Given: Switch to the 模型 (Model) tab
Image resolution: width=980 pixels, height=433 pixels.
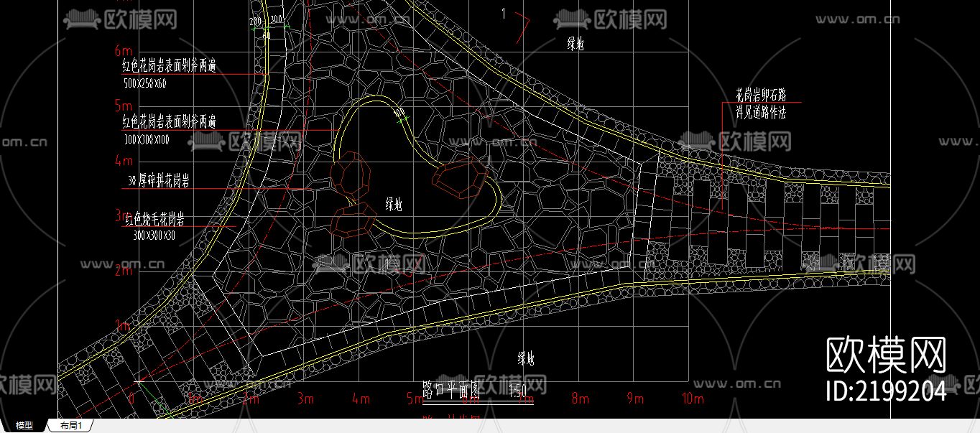Looking at the screenshot, I should 23,425.
